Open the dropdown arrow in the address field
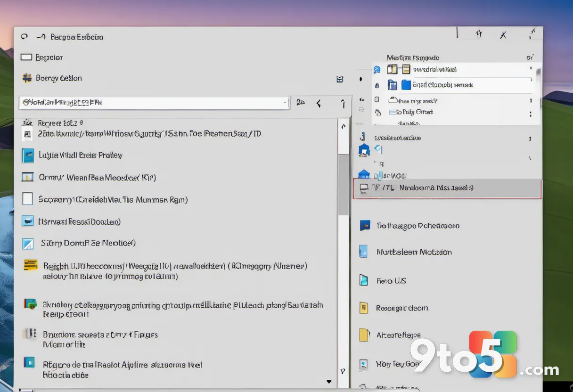This screenshot has width=573, height=392. pyautogui.click(x=285, y=103)
